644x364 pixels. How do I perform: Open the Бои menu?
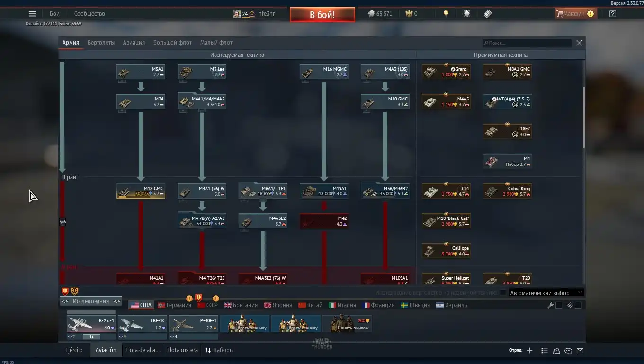tap(54, 14)
